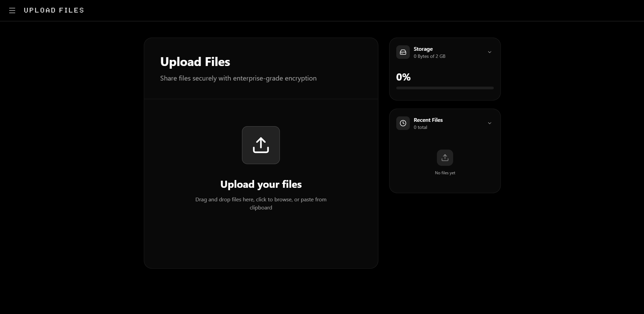Screen dimensions: 644x314
Task: Click the 0 Bytes of 2 GB text
Action: 429,56
